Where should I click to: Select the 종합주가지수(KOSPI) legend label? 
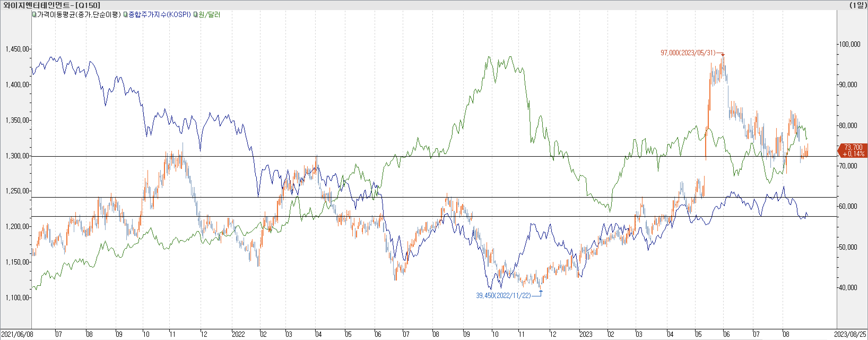pyautogui.click(x=160, y=15)
